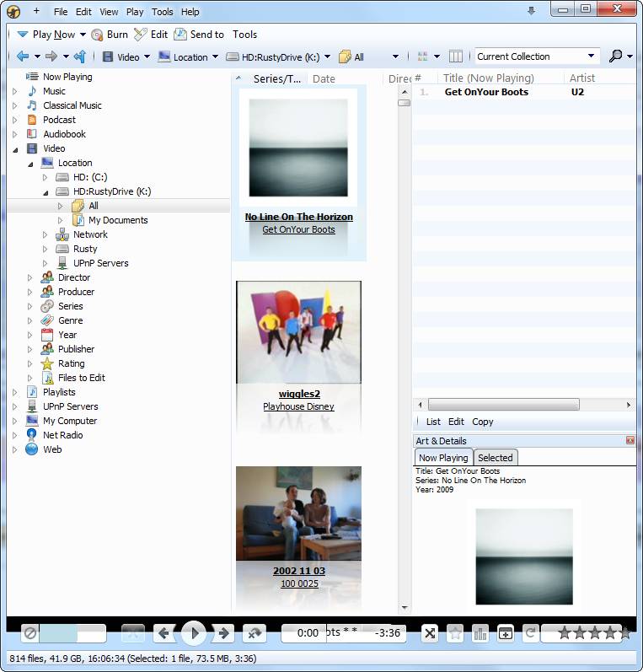Click the Edit properties toolbar button

point(151,35)
